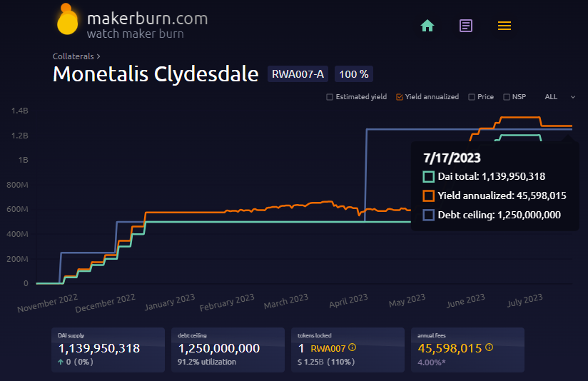This screenshot has height=381, width=588.
Task: Click the watch maker burn tagline
Action: coord(136,34)
